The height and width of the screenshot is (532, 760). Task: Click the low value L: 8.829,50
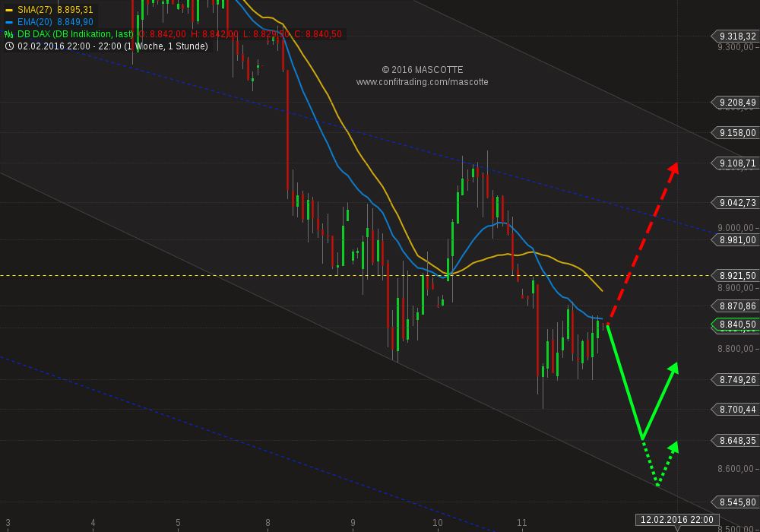coord(266,34)
